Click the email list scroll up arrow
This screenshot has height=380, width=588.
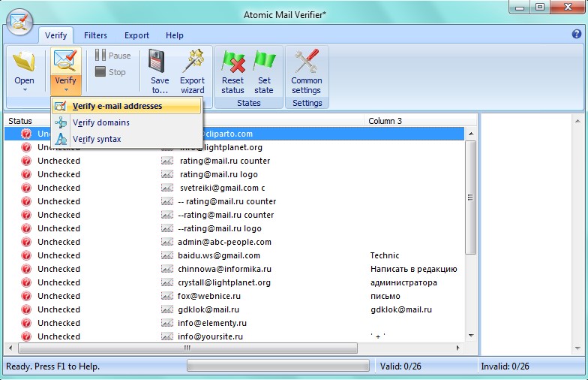tap(471, 134)
